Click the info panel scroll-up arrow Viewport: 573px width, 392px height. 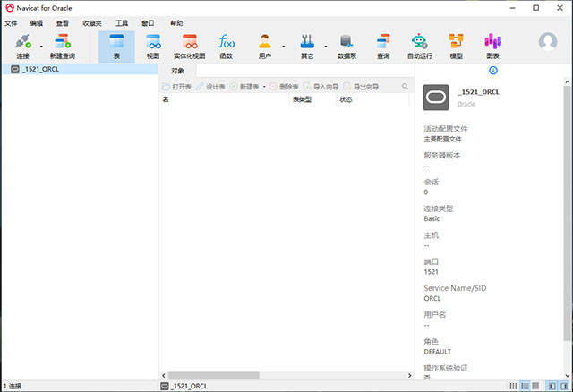click(x=567, y=81)
